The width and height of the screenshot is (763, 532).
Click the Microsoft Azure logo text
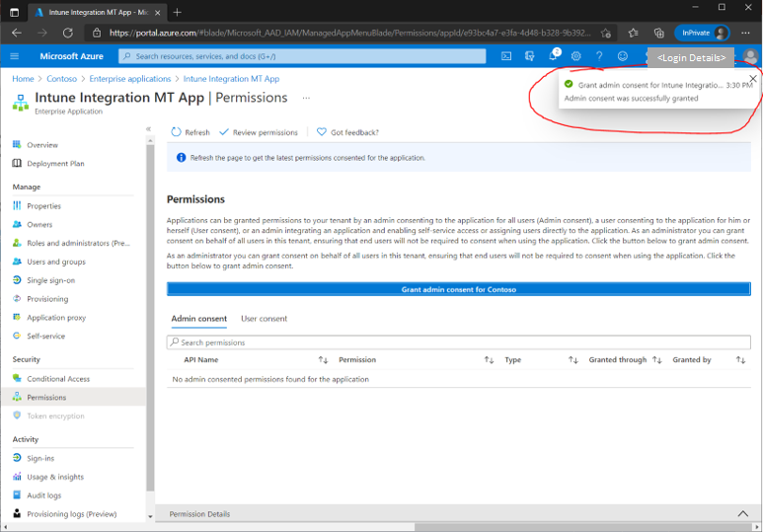point(71,56)
